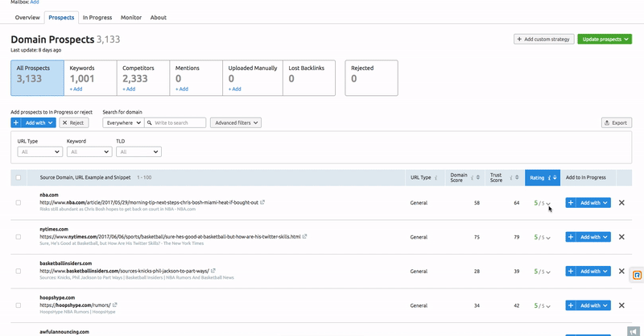Select the Competitors 2,333 card

[143, 78]
